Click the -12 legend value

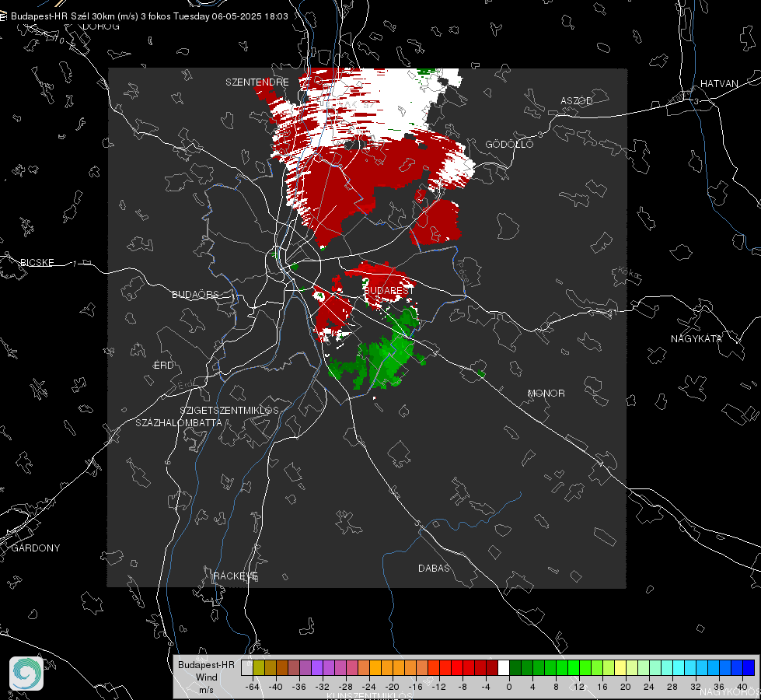coord(438,687)
